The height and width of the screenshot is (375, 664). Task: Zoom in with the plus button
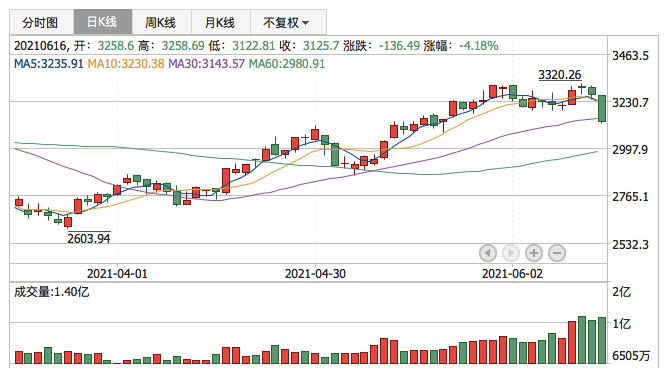pos(534,253)
